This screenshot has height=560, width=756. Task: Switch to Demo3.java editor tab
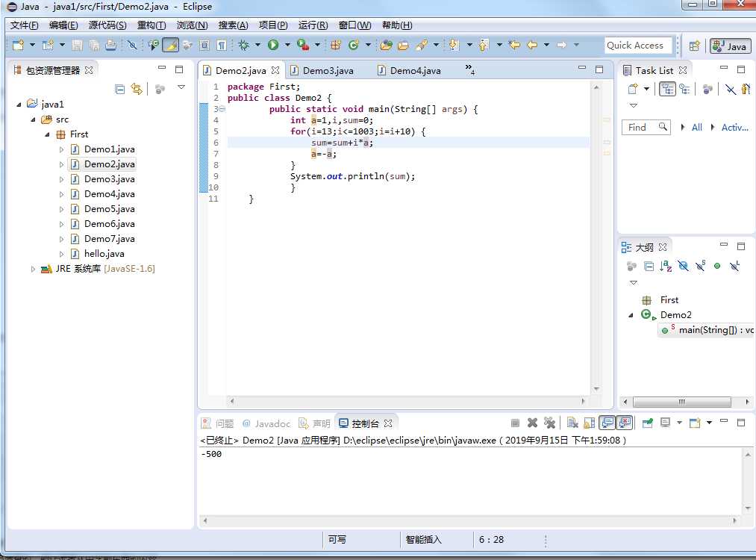click(x=328, y=70)
